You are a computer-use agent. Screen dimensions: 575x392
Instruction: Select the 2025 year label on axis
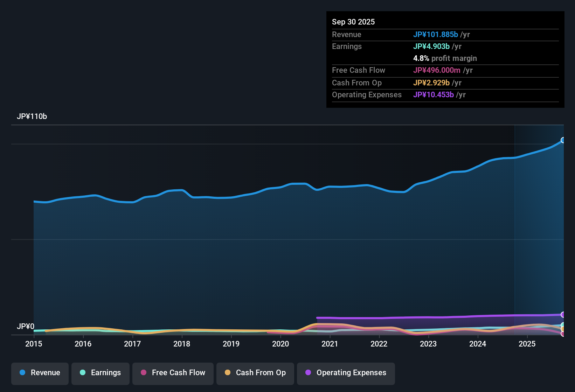coord(527,344)
